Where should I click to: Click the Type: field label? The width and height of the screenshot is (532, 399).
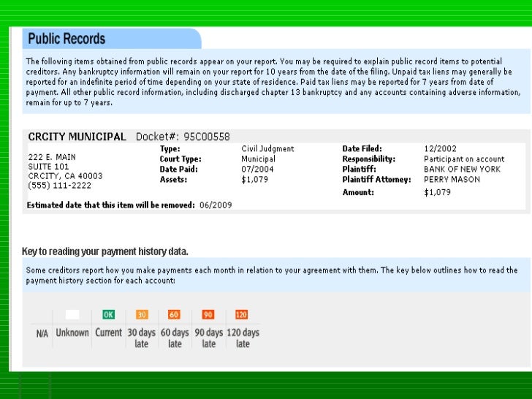point(170,148)
